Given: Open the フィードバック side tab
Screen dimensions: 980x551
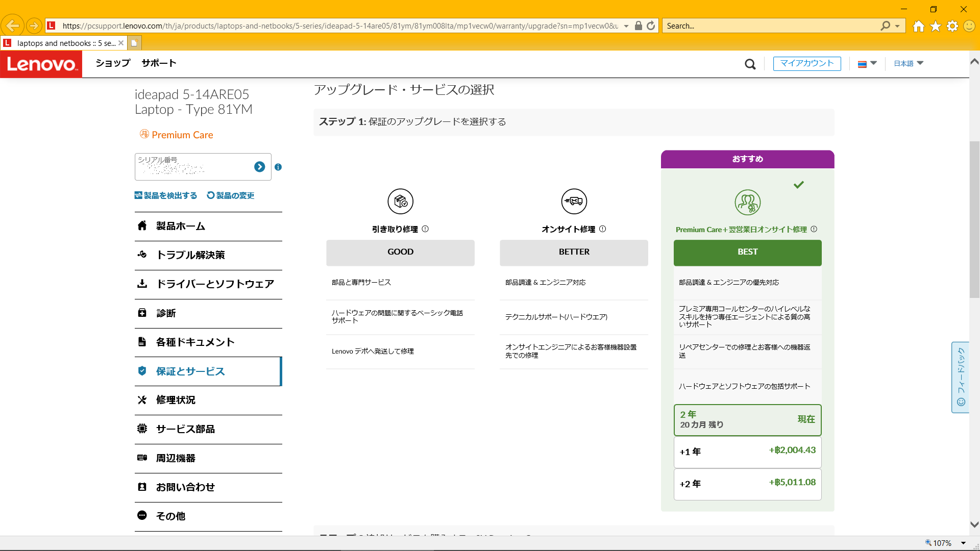Looking at the screenshot, I should coord(961,377).
